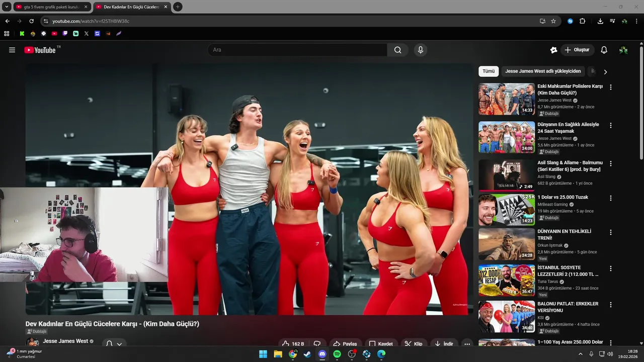
Task: Close the gta 5 fivem grafik tab
Action: 86,7
